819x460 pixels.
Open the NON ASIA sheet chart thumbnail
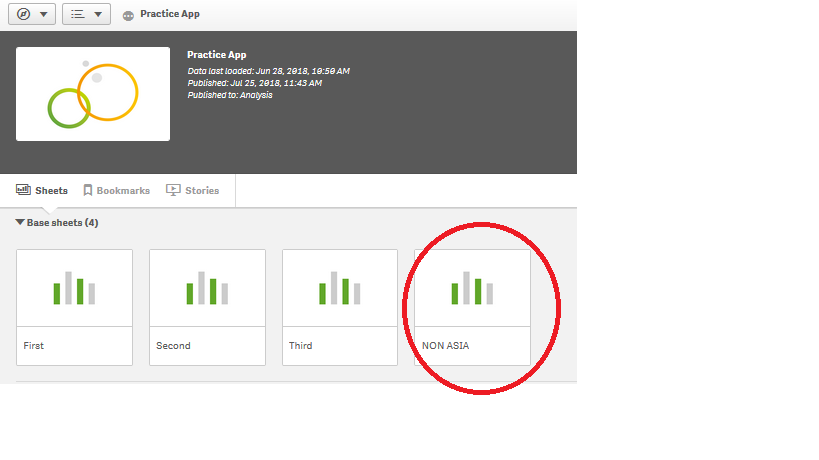coord(473,288)
